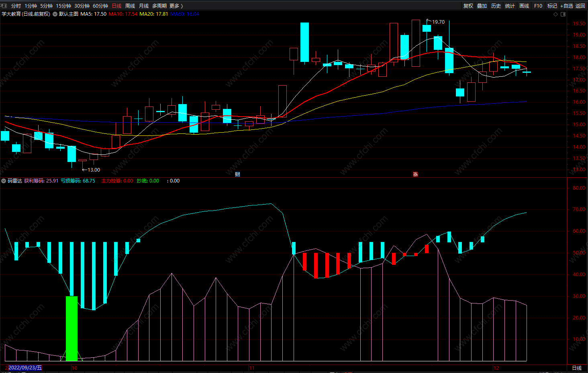
Task: Select the 30分钟 period tab
Action: [x=82, y=6]
